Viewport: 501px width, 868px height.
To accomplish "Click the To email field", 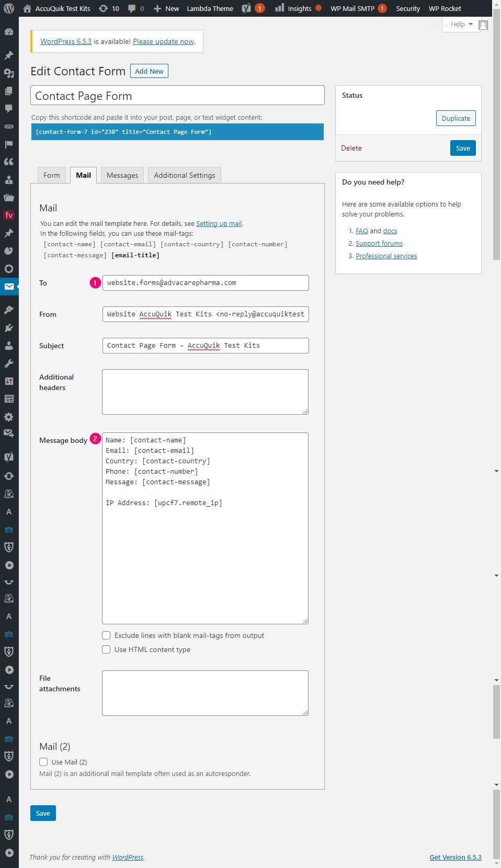I will (206, 283).
